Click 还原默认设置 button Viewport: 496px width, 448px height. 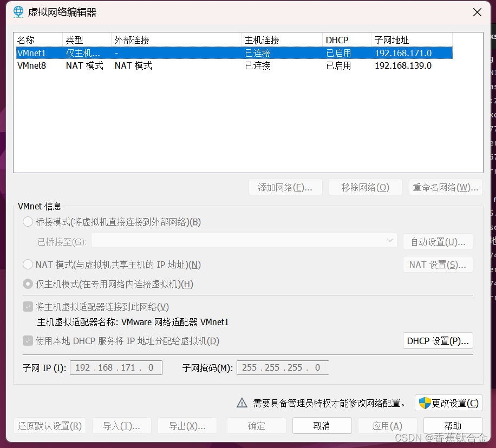[50, 426]
